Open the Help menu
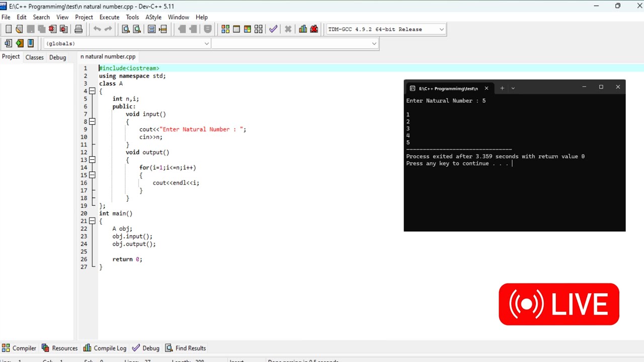This screenshot has height=362, width=644. [x=202, y=17]
